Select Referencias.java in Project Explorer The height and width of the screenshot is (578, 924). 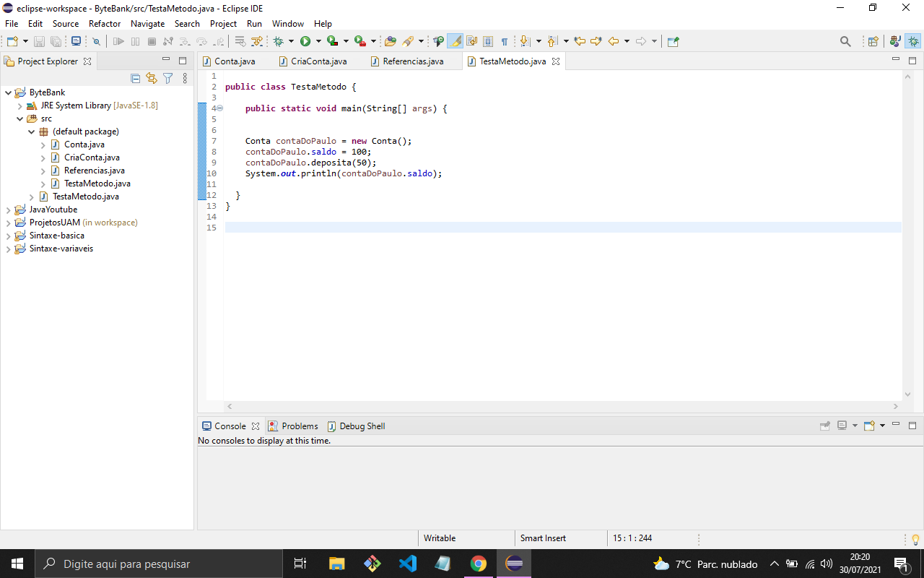tap(94, 171)
